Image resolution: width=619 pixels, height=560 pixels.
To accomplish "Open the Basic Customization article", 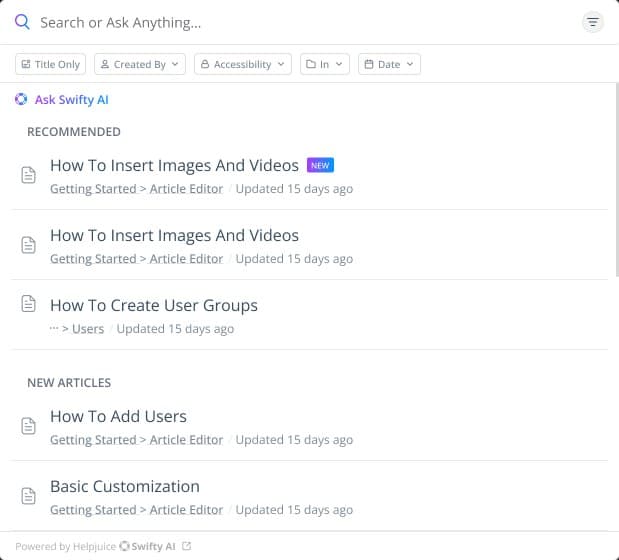I will point(125,486).
